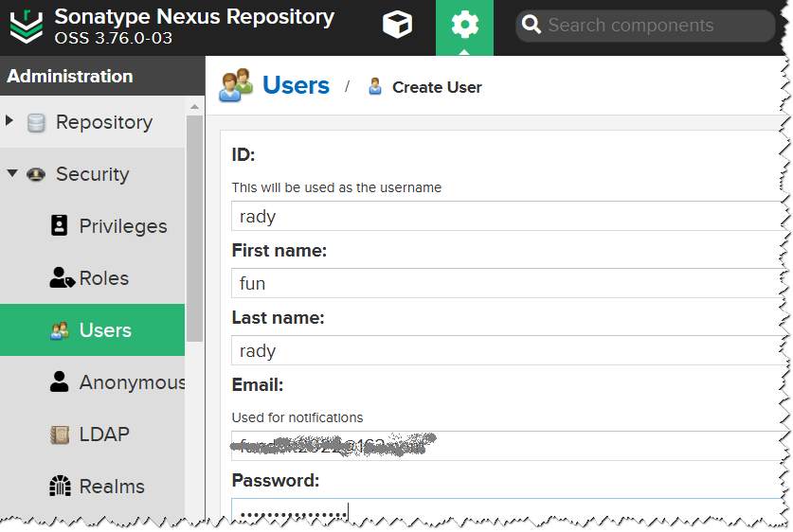
Task: Click the Roles person-tag icon
Action: 63,277
